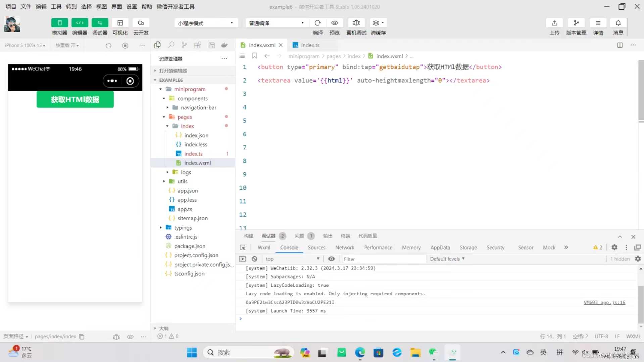Clear the console
This screenshot has height=362, width=644.
click(x=254, y=259)
